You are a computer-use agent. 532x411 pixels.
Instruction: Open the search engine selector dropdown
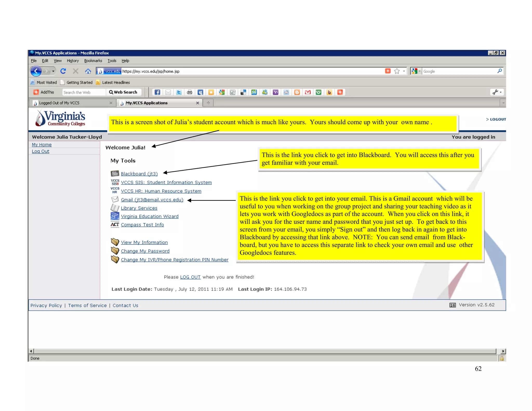416,71
